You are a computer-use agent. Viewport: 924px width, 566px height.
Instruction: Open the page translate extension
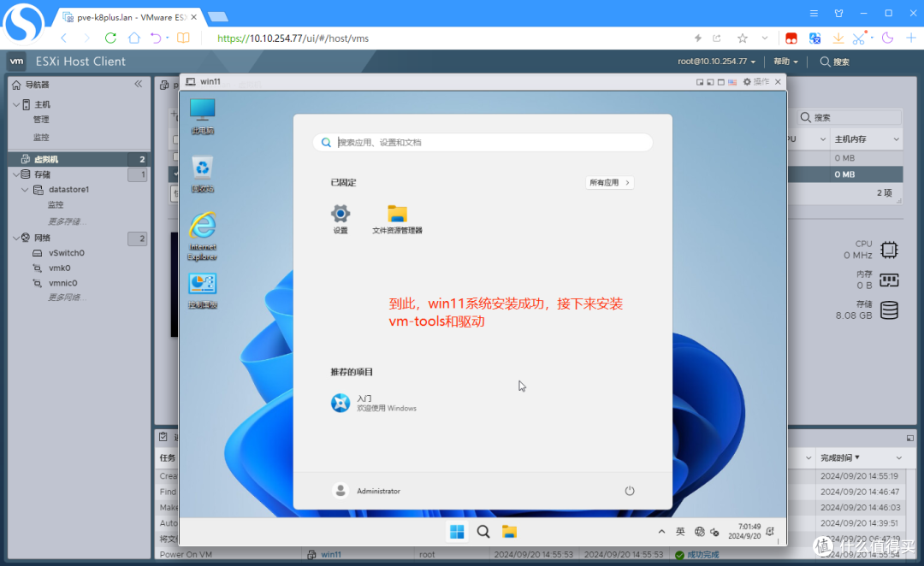815,38
